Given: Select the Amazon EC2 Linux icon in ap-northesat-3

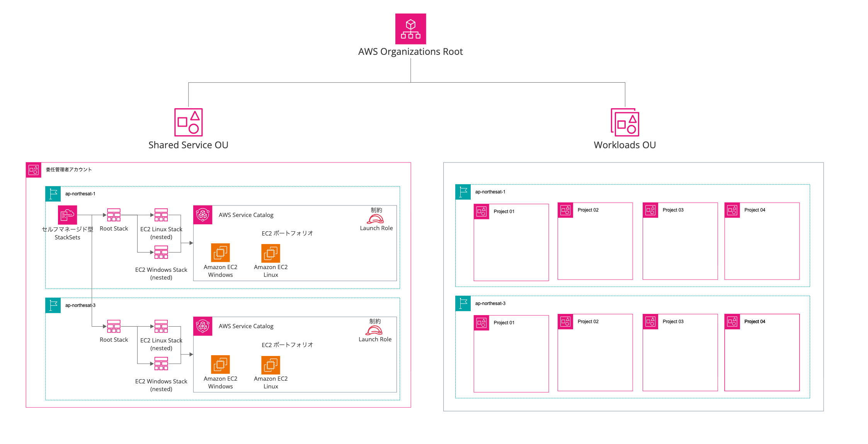Looking at the screenshot, I should click(x=271, y=365).
